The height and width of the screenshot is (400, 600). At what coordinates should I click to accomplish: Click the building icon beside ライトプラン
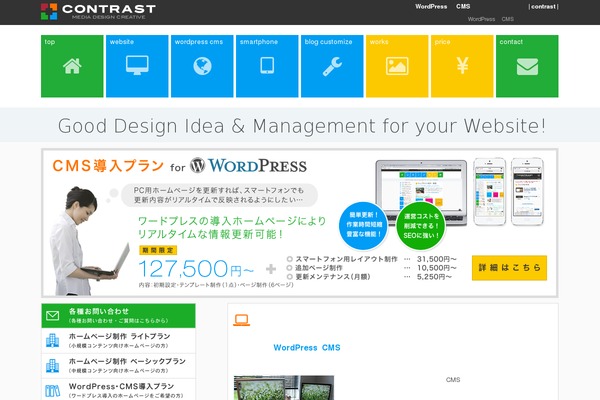click(x=52, y=340)
